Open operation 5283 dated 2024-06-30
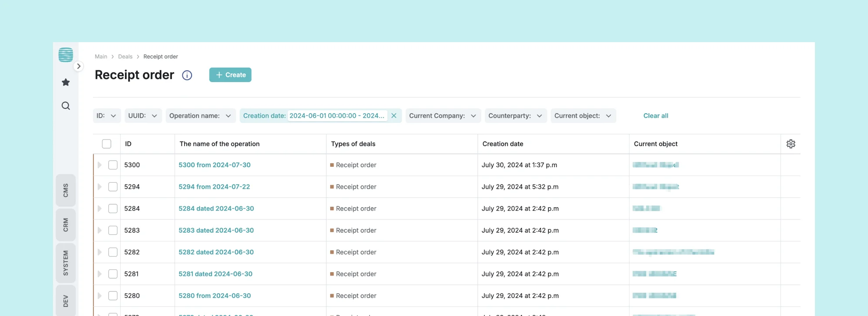Image resolution: width=868 pixels, height=316 pixels. click(216, 230)
